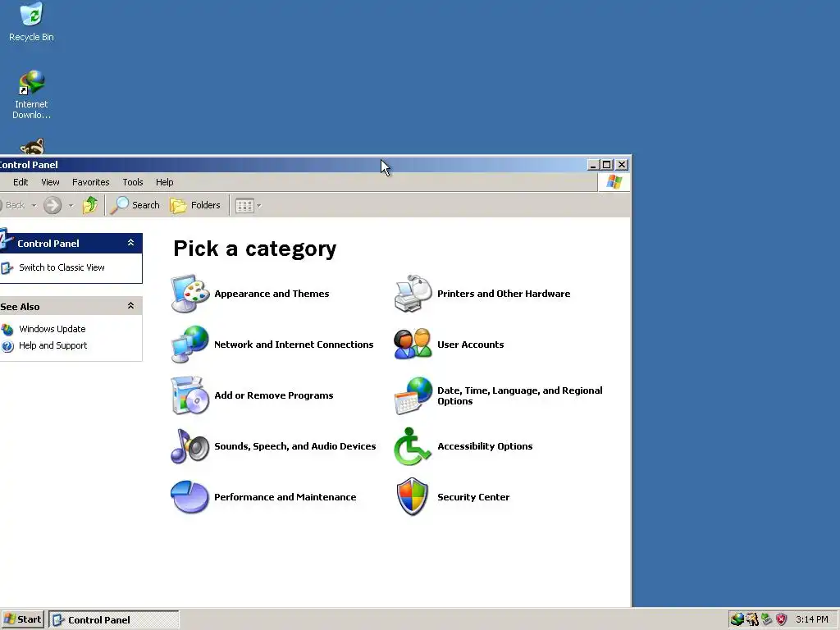This screenshot has height=630, width=840.
Task: Click Appearance and Themes category link
Action: click(x=272, y=294)
